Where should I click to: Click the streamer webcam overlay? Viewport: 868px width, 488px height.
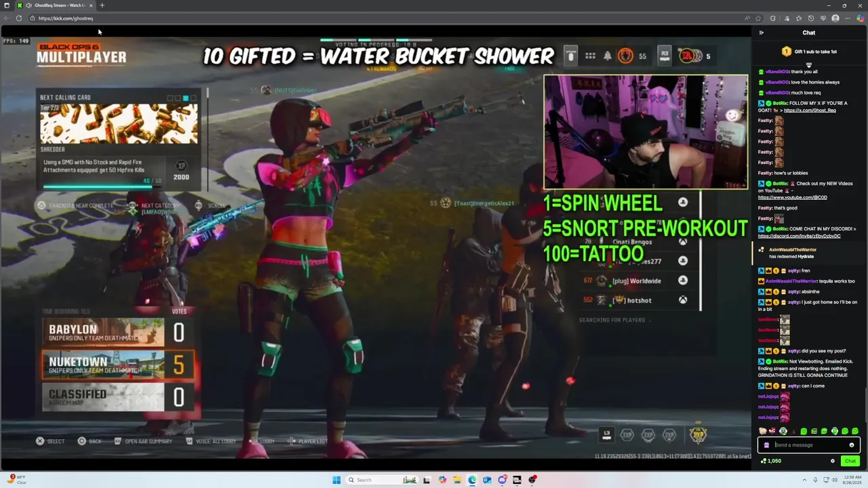click(646, 132)
